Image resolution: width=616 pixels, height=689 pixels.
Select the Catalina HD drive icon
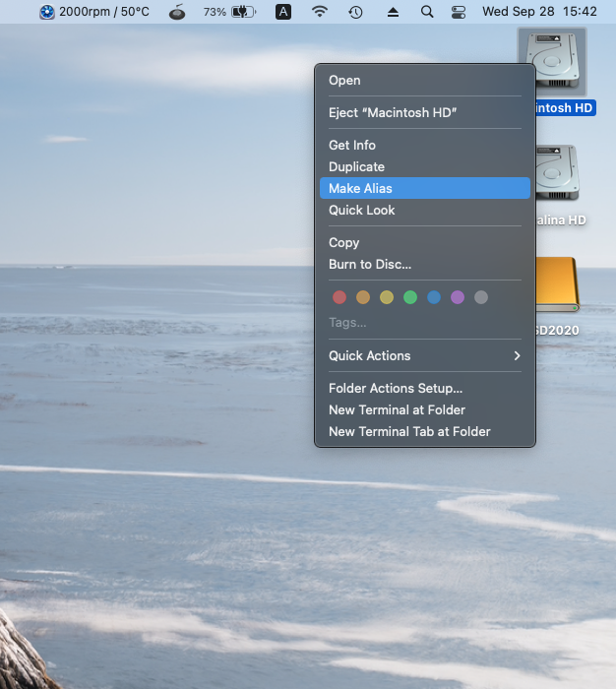[557, 172]
